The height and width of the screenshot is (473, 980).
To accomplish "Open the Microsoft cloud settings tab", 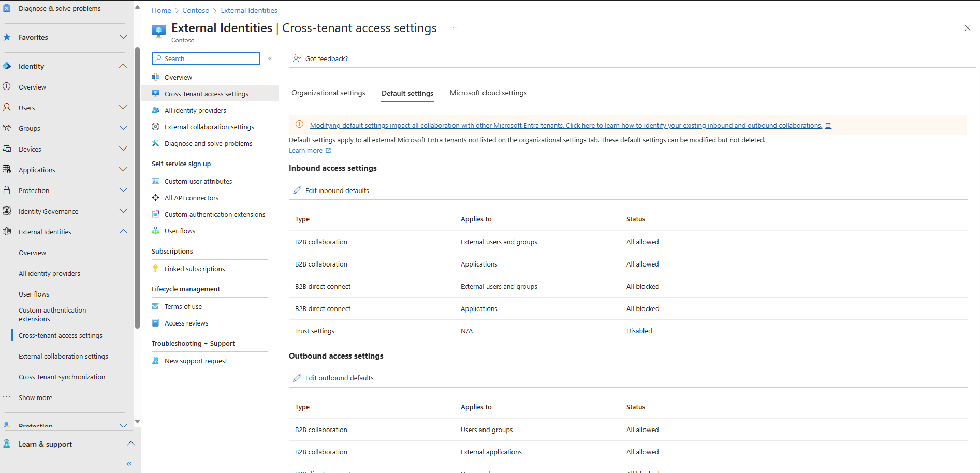I will [488, 93].
